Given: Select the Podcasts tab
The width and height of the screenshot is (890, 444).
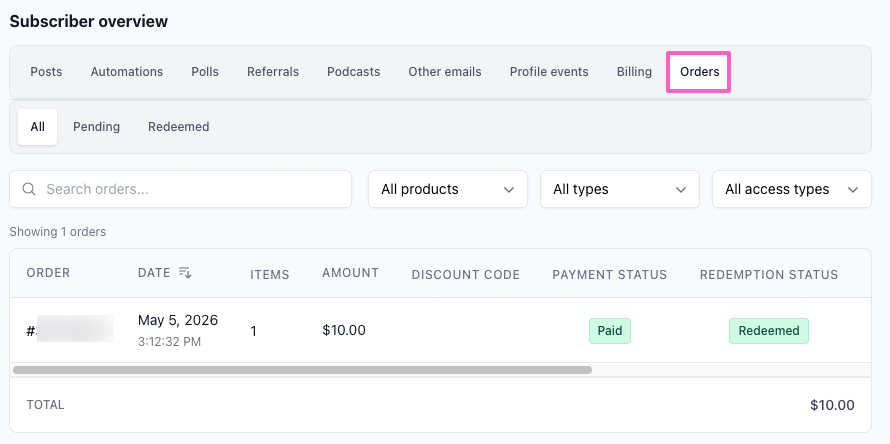Looking at the screenshot, I should click(x=354, y=72).
